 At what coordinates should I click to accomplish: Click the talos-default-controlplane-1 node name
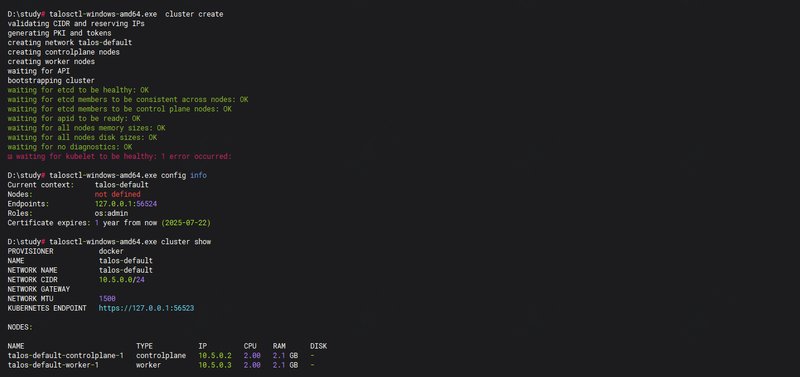pyautogui.click(x=65, y=356)
